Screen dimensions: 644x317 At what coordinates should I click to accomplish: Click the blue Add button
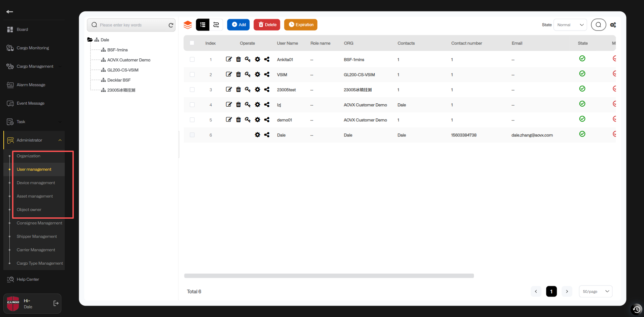(238, 25)
